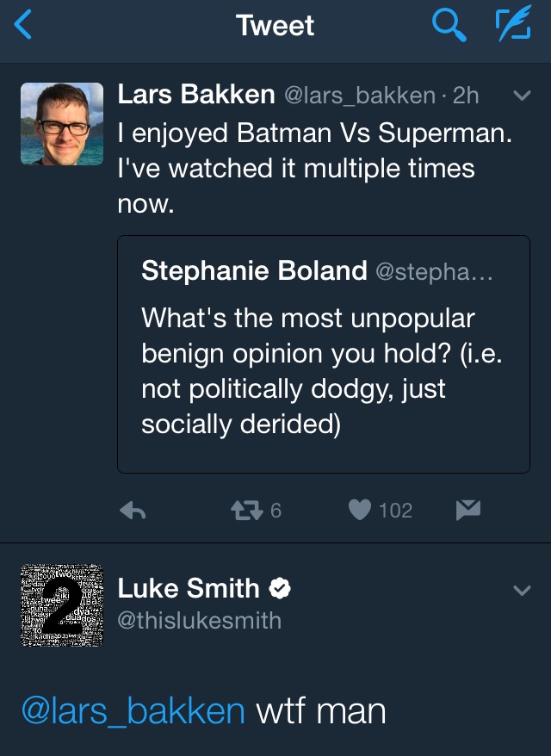Visit the @lars_bakken handle in header
The height and width of the screenshot is (756, 551).
(360, 96)
